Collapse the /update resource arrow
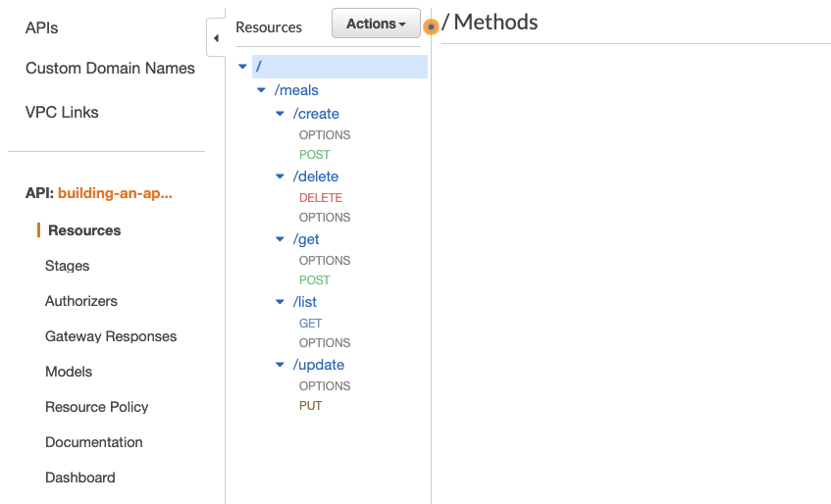Viewport: 831px width, 504px height. (x=280, y=365)
